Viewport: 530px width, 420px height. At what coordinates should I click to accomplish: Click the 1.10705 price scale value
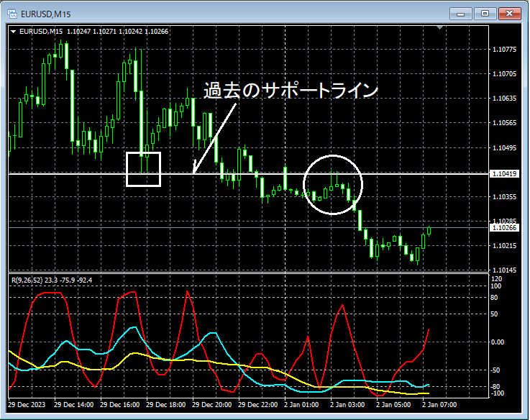tap(504, 74)
